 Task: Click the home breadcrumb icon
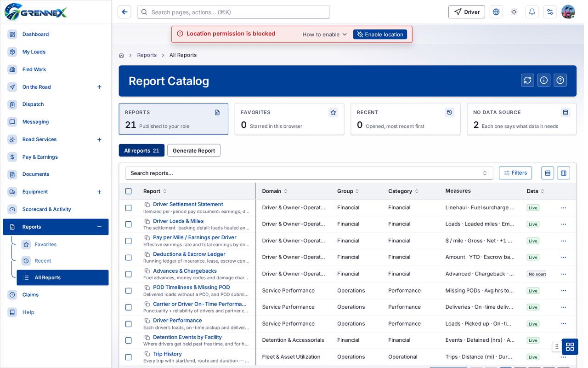(x=121, y=55)
